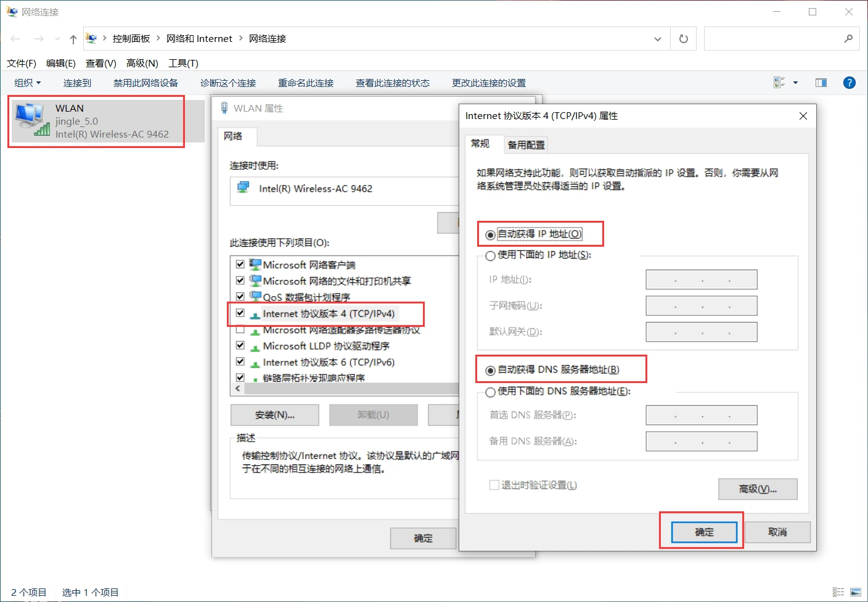Click 查看此连接的状态 toolbar command
The height and width of the screenshot is (602, 868).
tap(393, 83)
